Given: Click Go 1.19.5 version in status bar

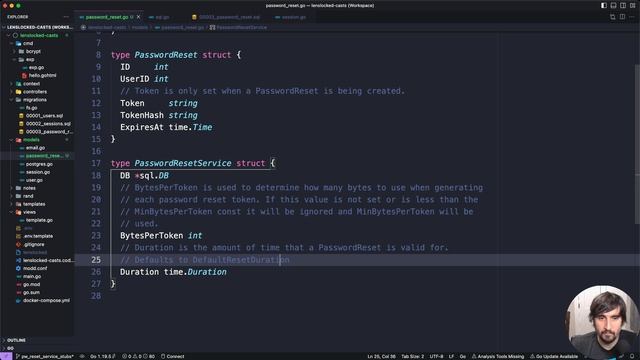Looking at the screenshot, I should pos(102,356).
